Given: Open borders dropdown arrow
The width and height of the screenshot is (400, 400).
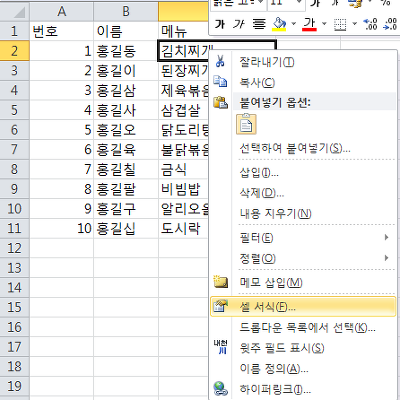Looking at the screenshot, I should click(x=355, y=24).
